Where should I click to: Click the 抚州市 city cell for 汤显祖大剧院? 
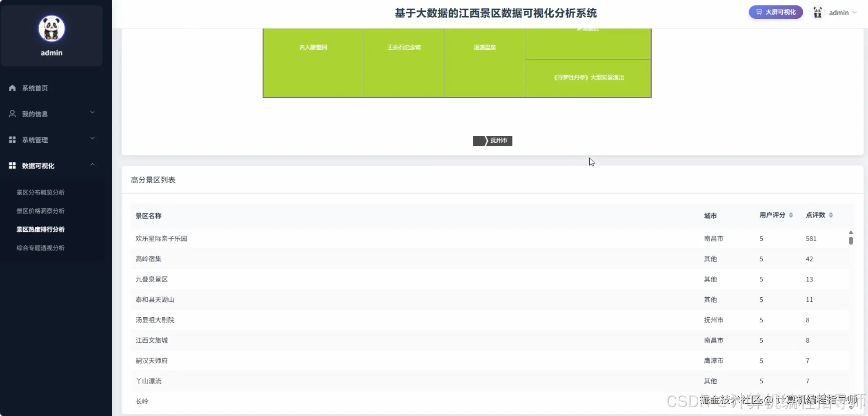pyautogui.click(x=713, y=320)
